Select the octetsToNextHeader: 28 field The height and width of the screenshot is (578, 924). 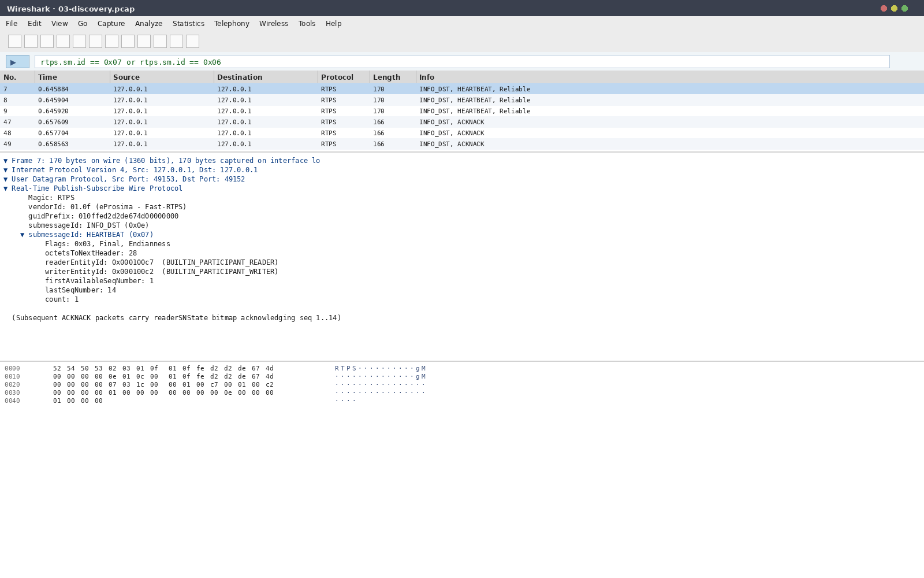pyautogui.click(x=91, y=253)
